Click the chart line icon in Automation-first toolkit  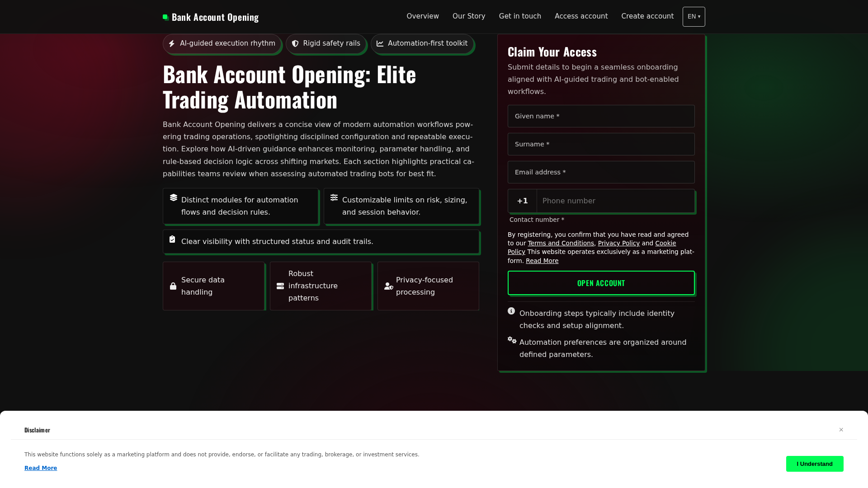[380, 44]
